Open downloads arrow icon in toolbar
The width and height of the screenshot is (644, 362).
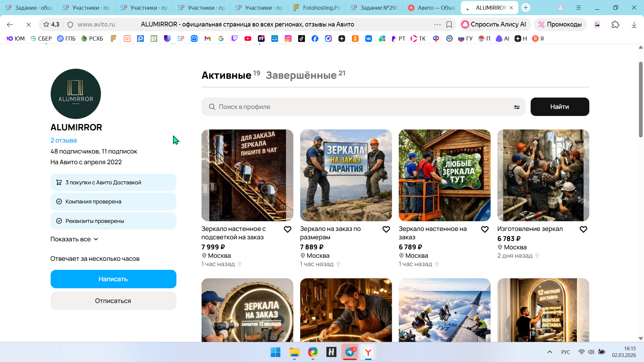(x=634, y=24)
